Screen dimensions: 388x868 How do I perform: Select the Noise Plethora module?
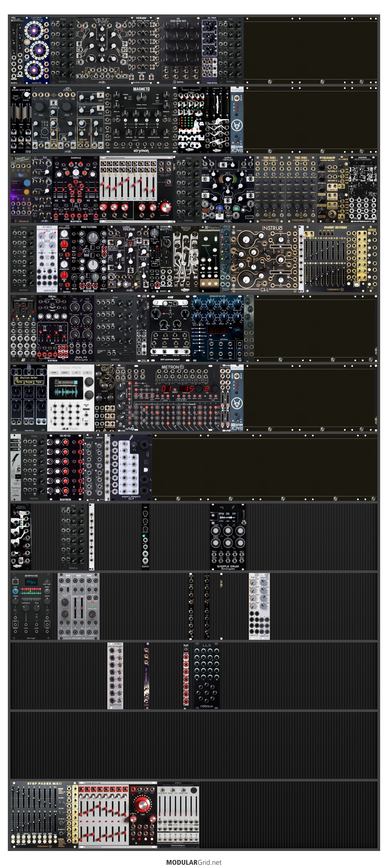pos(89,259)
